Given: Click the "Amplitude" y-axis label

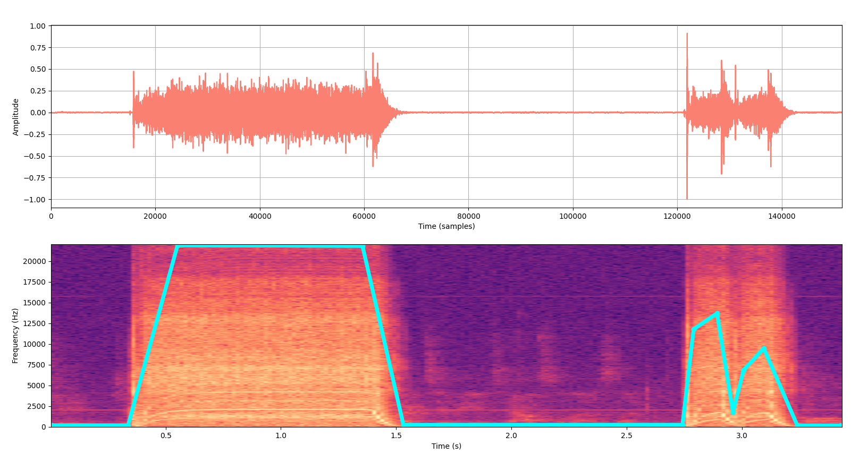Looking at the screenshot, I should tap(16, 117).
